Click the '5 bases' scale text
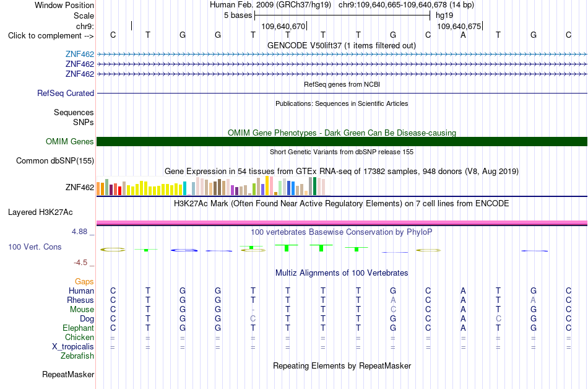Image resolution: width=588 pixels, height=389 pixels. coord(238,15)
